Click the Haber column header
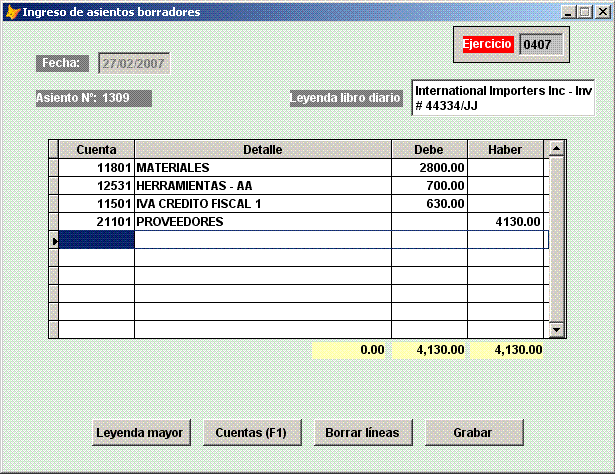The height and width of the screenshot is (474, 615). (507, 149)
